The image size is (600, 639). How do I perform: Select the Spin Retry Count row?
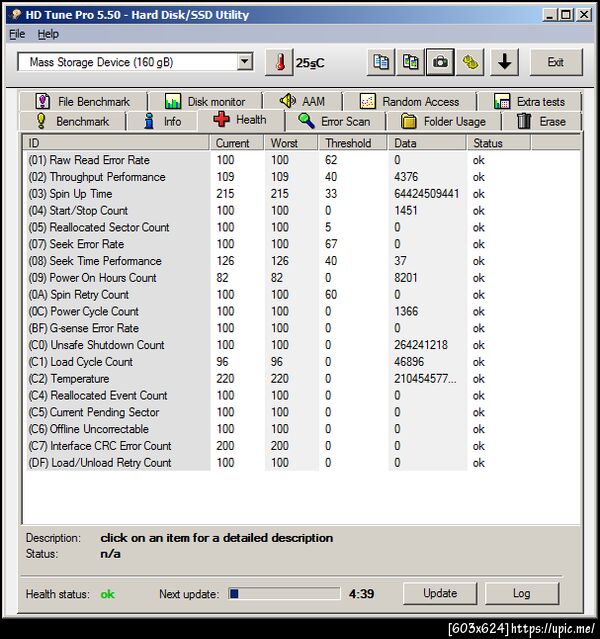[302, 295]
